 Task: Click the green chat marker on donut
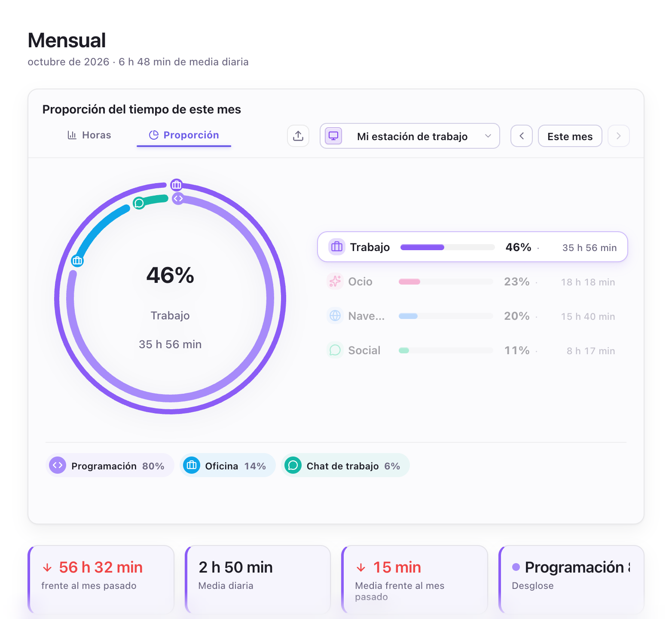pyautogui.click(x=139, y=203)
